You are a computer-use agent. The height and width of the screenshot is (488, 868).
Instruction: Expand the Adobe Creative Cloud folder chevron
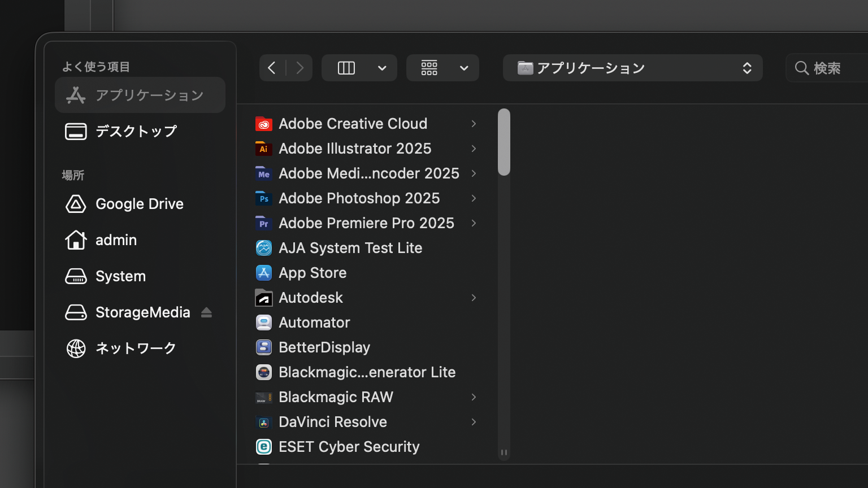(x=474, y=124)
